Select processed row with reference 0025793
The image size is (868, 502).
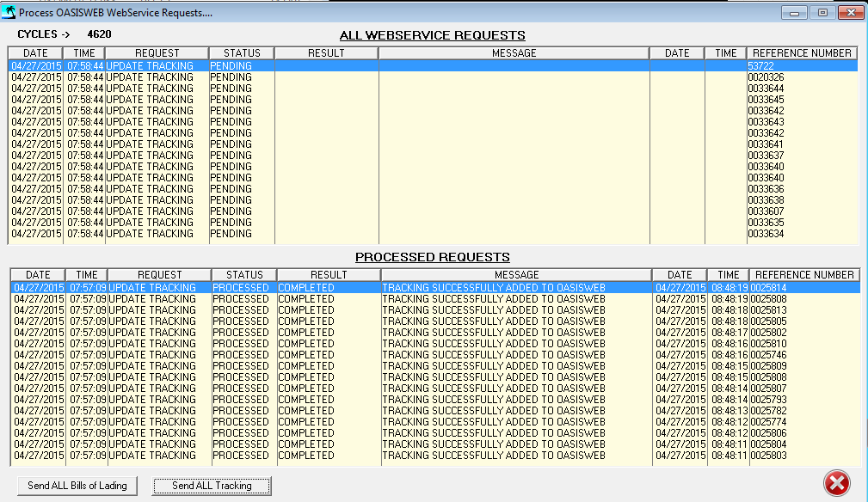(435, 399)
